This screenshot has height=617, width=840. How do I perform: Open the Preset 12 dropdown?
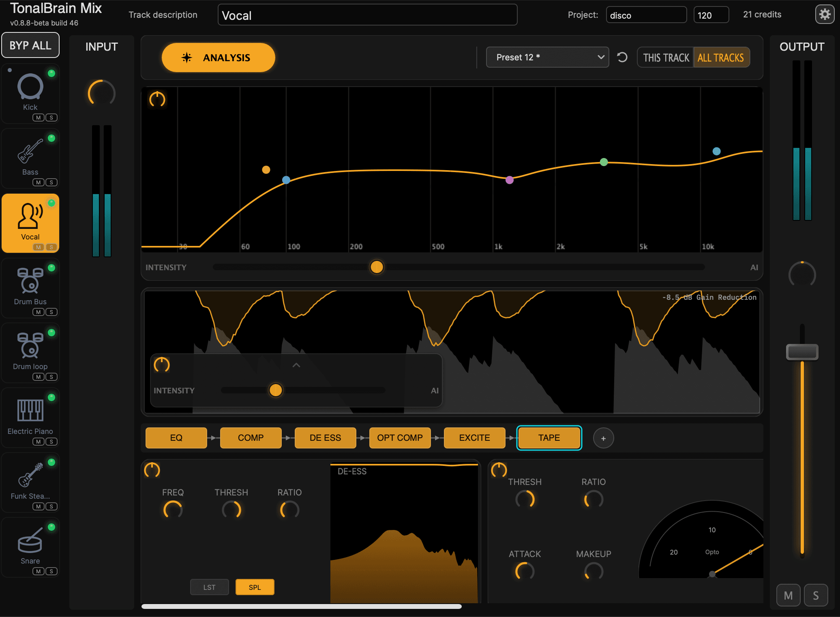547,57
